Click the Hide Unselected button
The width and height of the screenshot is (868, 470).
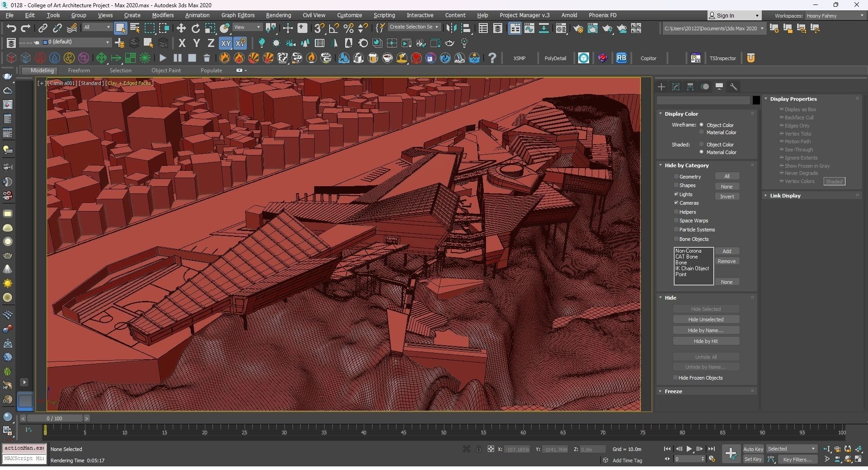(706, 320)
